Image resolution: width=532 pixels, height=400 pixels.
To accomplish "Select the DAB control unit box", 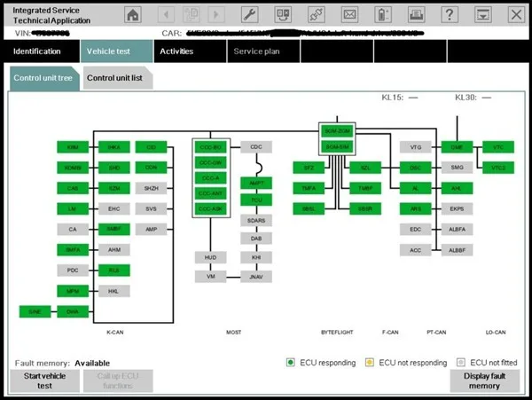I will pyautogui.click(x=256, y=239).
